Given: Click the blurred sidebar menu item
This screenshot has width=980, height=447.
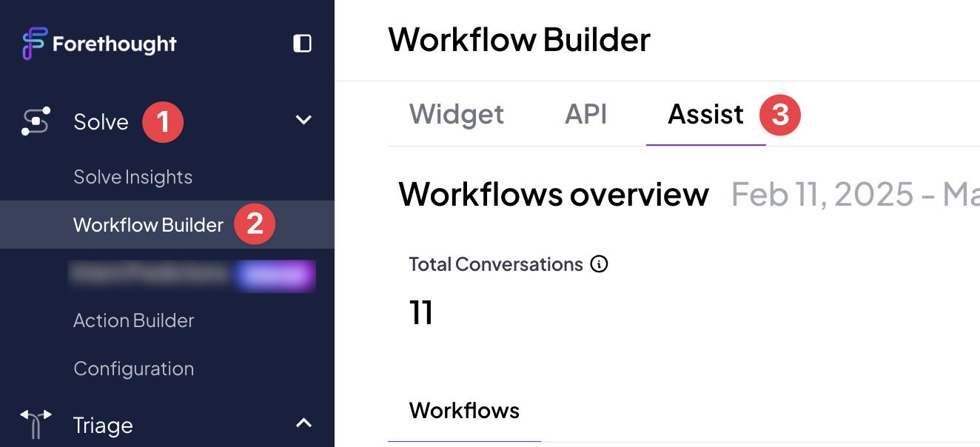Looking at the screenshot, I should tap(192, 275).
